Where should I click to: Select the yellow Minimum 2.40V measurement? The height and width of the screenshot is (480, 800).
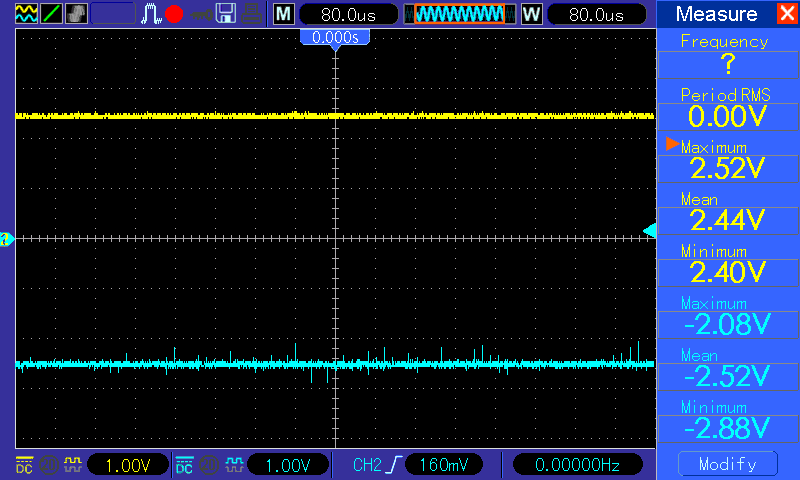(728, 265)
